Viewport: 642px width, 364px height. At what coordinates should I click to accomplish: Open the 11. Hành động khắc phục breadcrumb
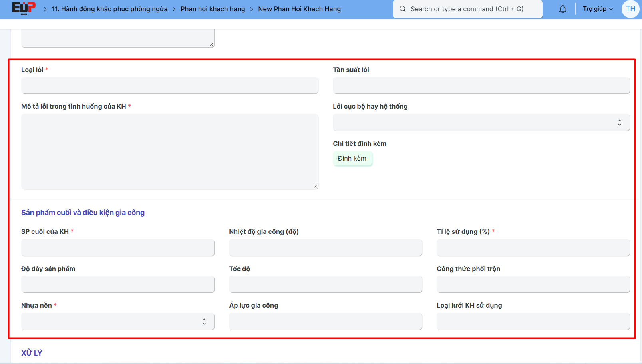click(x=109, y=9)
